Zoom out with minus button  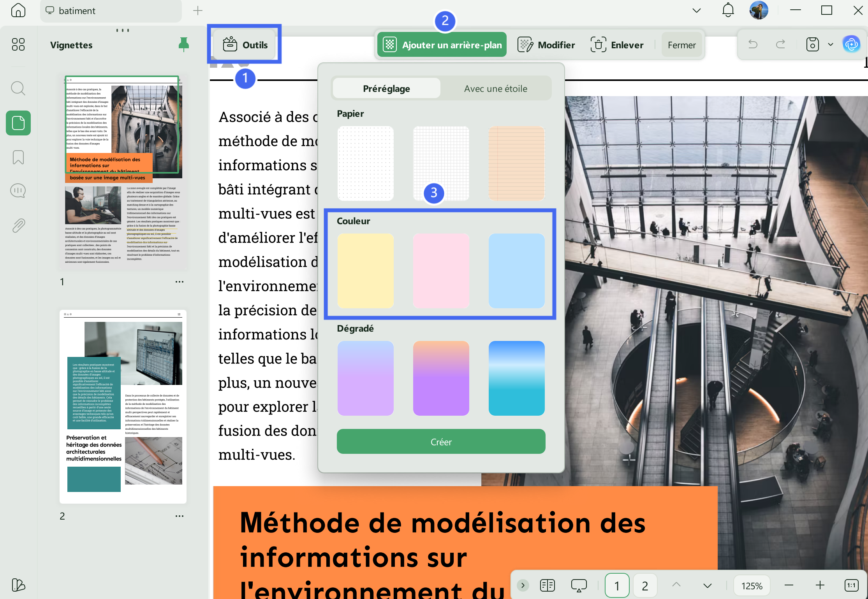click(789, 585)
